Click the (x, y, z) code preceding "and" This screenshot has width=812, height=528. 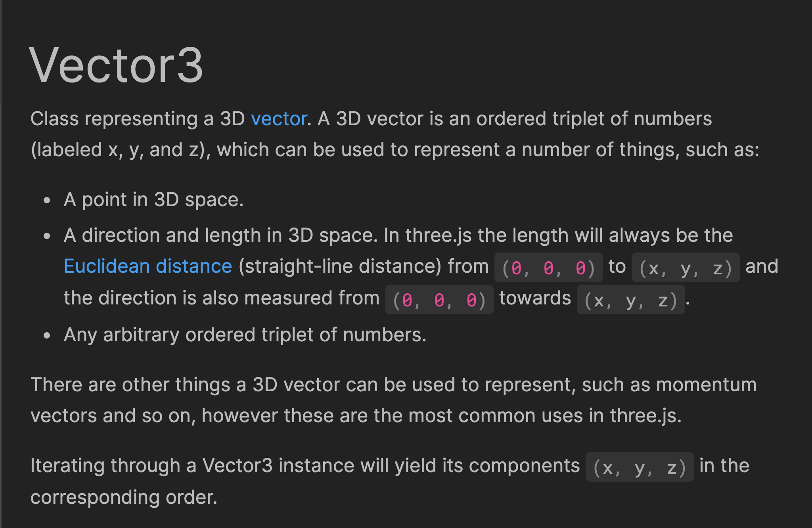686,268
